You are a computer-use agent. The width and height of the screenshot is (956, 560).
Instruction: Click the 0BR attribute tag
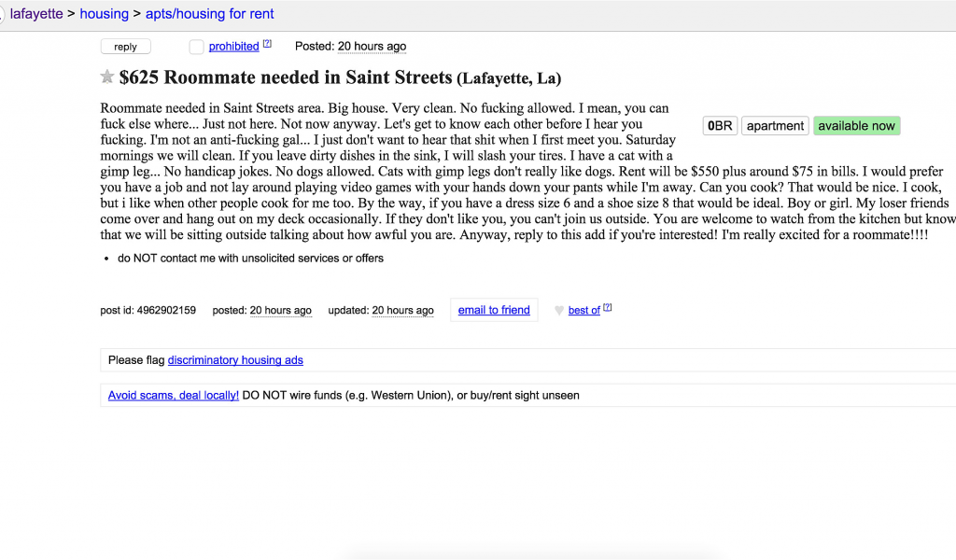click(x=720, y=126)
